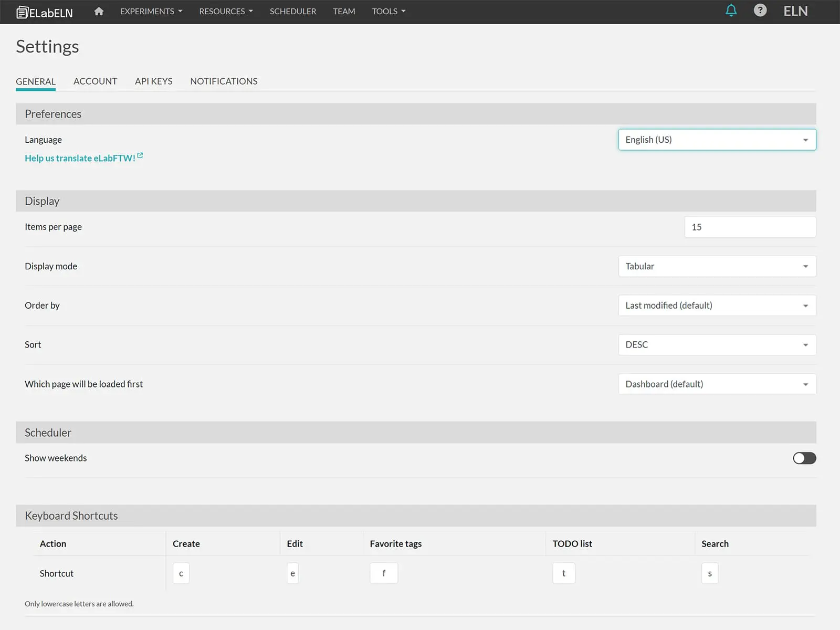
Task: Expand the Experiments menu
Action: pyautogui.click(x=151, y=12)
